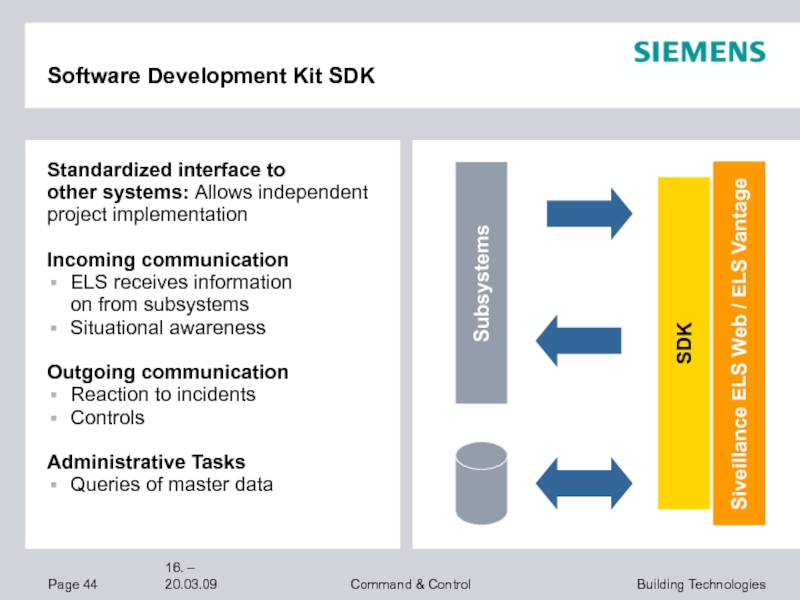Click the Reaction to incidents bullet
The height and width of the screenshot is (600, 800).
coord(163,394)
